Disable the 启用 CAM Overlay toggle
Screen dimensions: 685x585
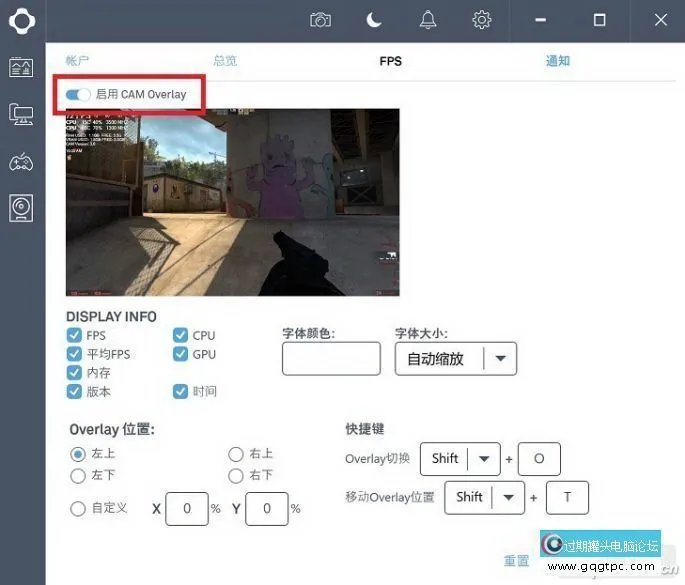[x=78, y=94]
